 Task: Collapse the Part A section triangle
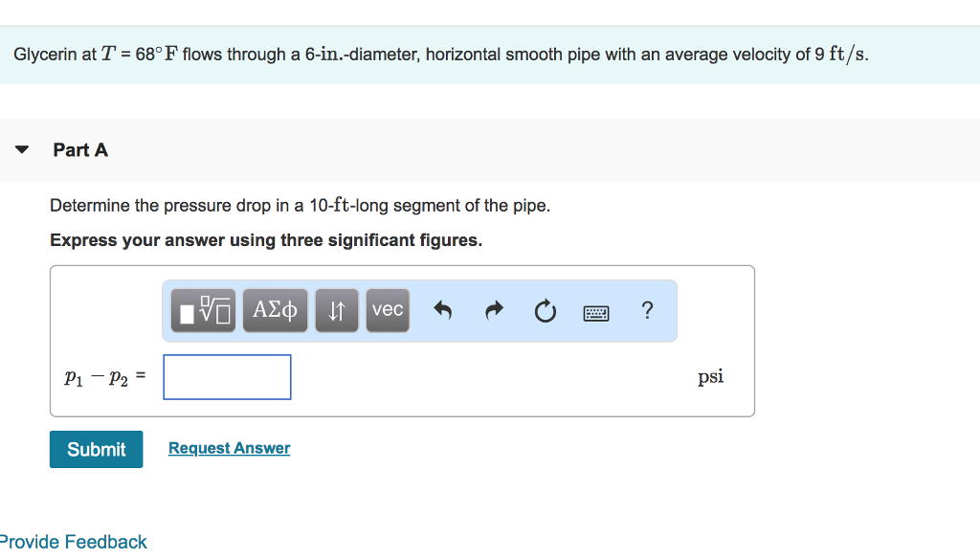point(23,148)
